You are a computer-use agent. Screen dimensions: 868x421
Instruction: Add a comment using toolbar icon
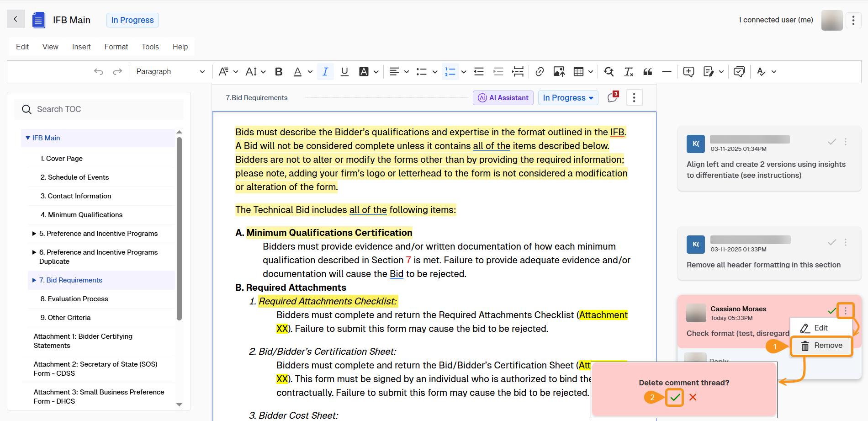click(688, 72)
